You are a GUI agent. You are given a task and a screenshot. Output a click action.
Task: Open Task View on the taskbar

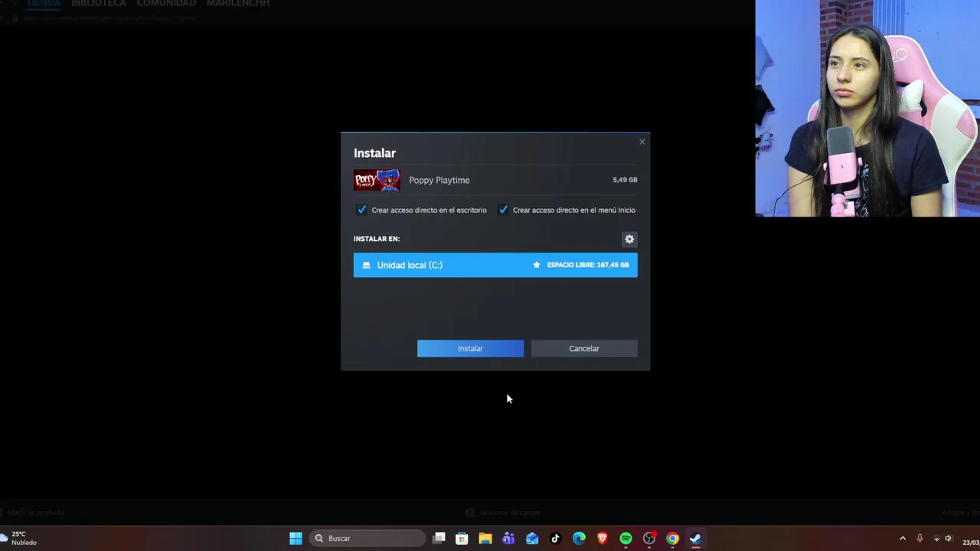point(439,539)
